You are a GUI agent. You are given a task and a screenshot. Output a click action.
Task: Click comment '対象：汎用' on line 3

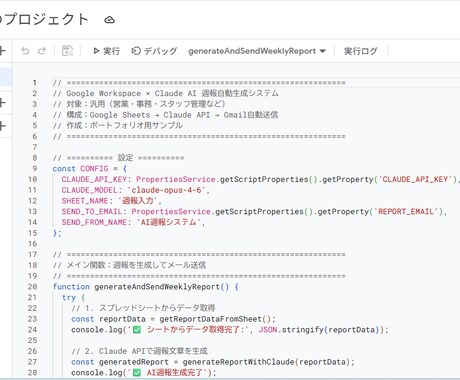[139, 104]
